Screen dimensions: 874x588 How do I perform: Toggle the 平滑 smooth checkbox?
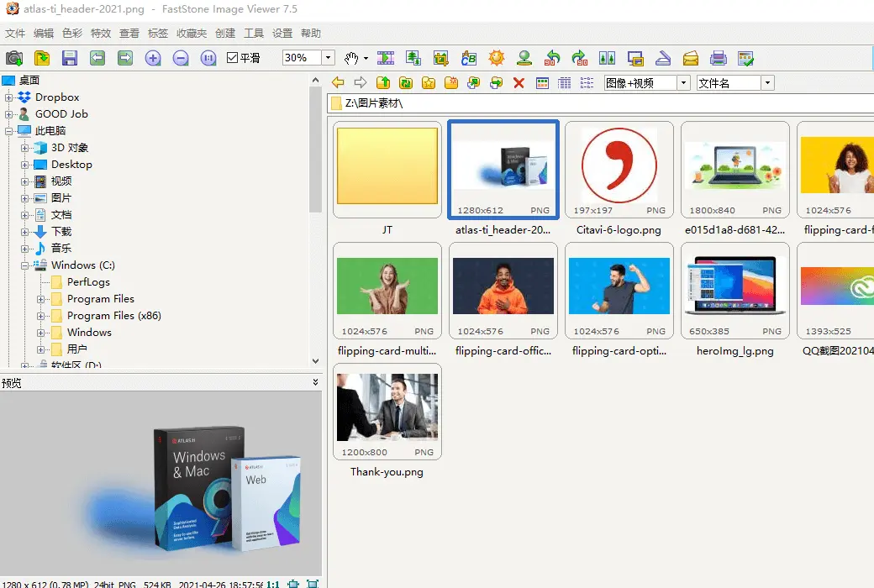point(233,57)
